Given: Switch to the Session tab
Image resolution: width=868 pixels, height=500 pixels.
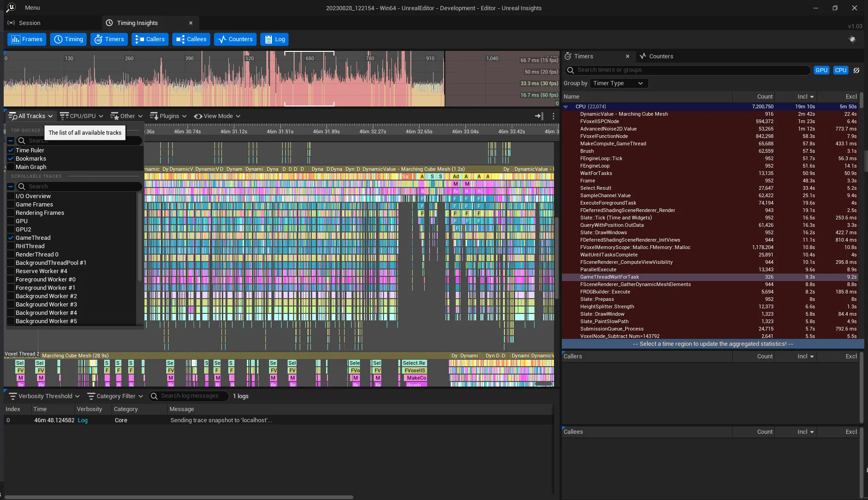Looking at the screenshot, I should (30, 23).
